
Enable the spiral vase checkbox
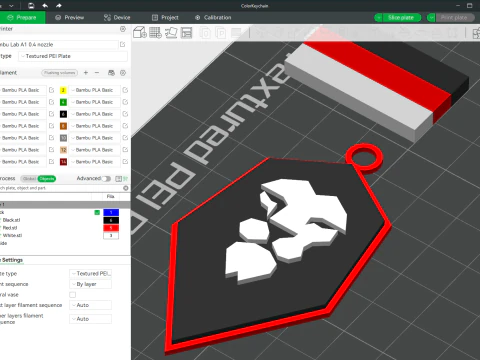click(x=72, y=295)
